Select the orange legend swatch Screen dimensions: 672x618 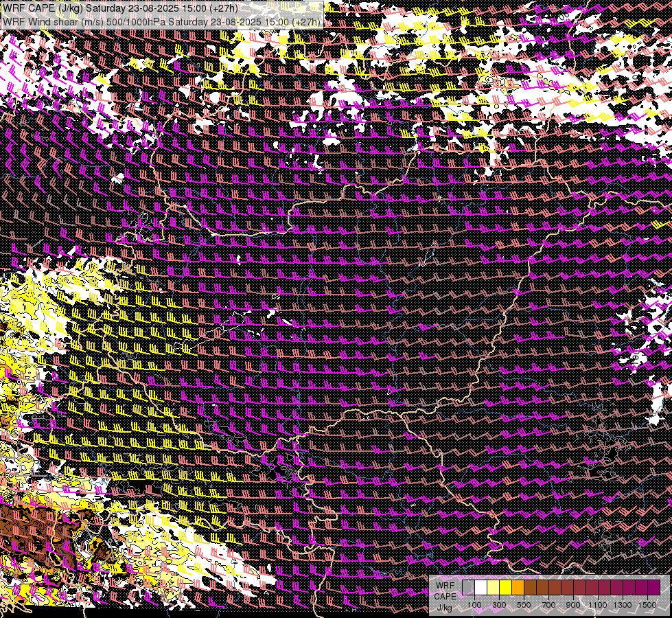(x=518, y=587)
